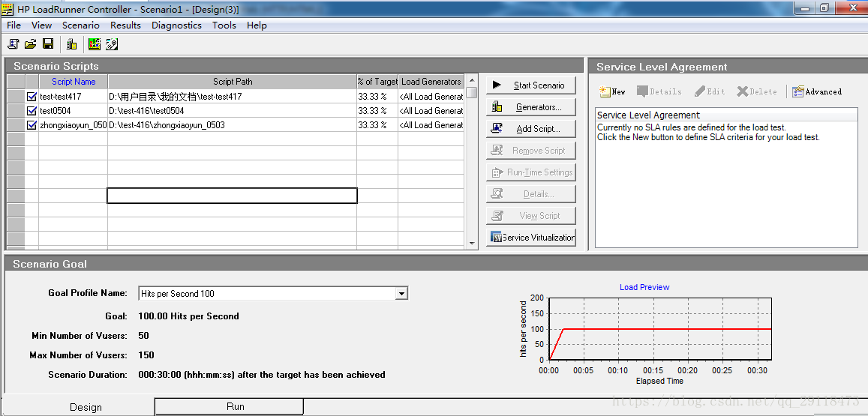Click the Min Number of Vusers value 50
868x416 pixels.
point(143,336)
